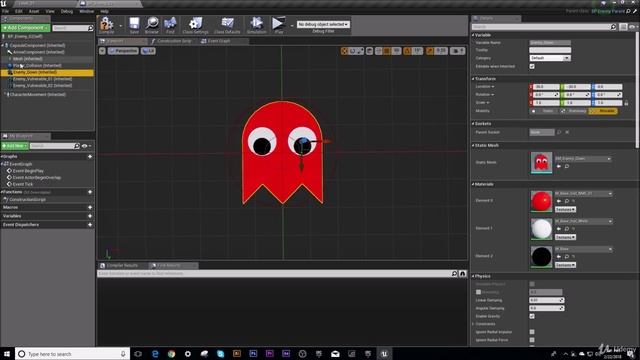This screenshot has height=360, width=640.
Task: Select the translate gizmo mode in viewport
Action: point(344,51)
